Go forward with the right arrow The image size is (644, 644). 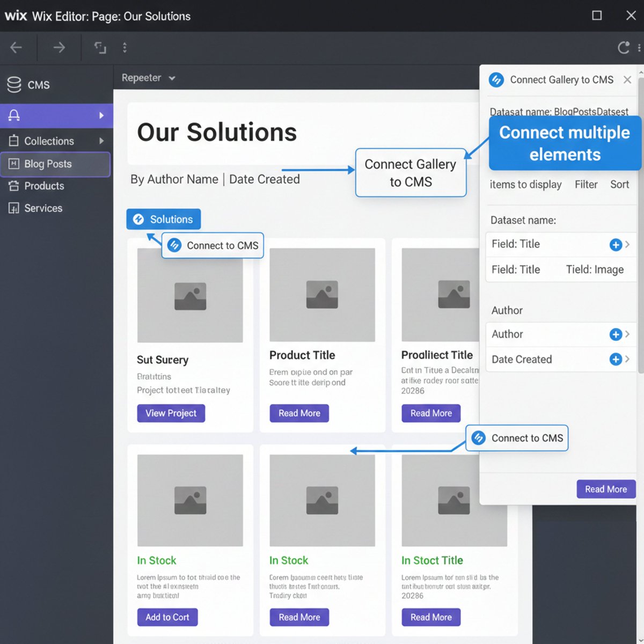point(59,48)
